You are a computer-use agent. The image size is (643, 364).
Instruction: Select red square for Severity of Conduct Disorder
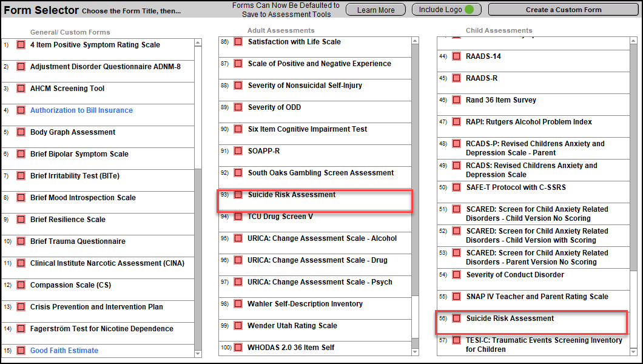tap(456, 275)
